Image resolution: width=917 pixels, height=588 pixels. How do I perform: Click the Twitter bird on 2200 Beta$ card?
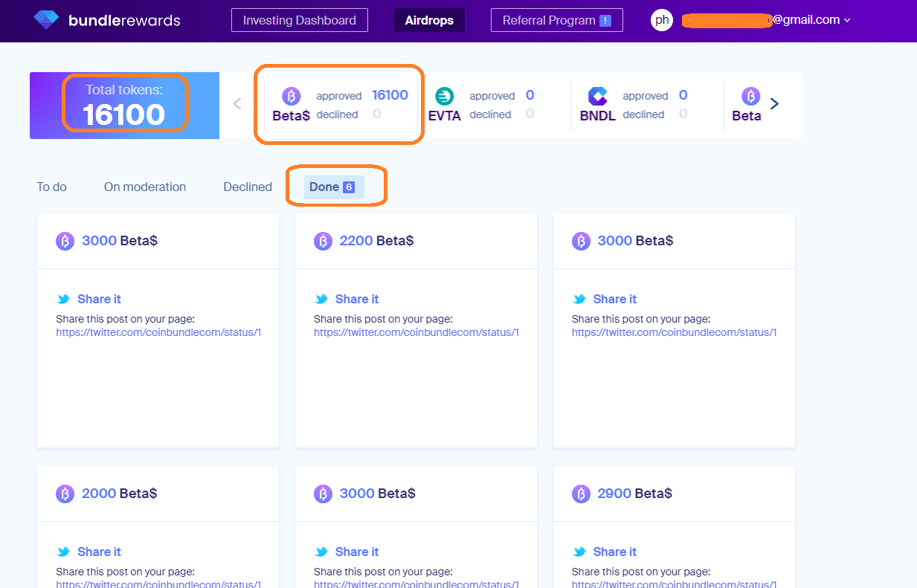click(321, 299)
